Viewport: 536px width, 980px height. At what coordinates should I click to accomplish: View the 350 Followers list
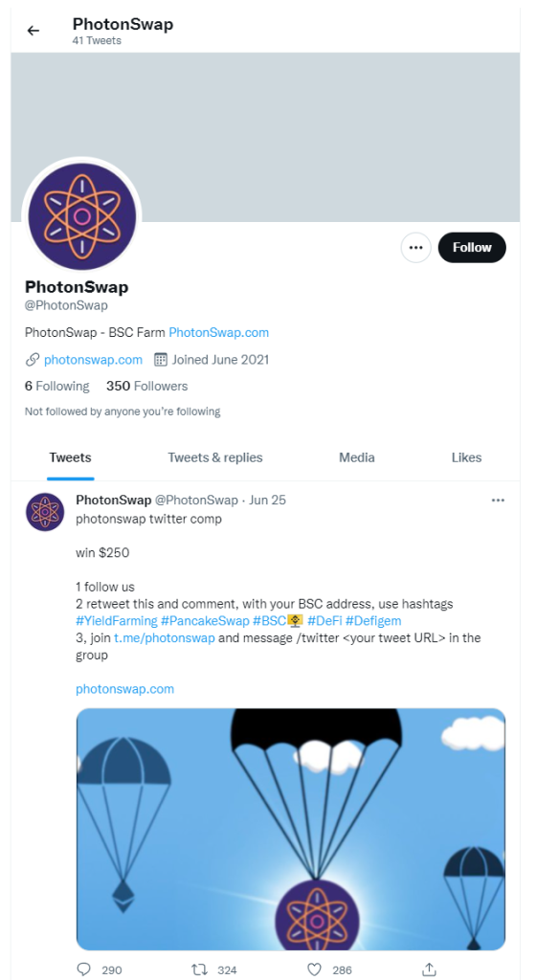(x=146, y=387)
